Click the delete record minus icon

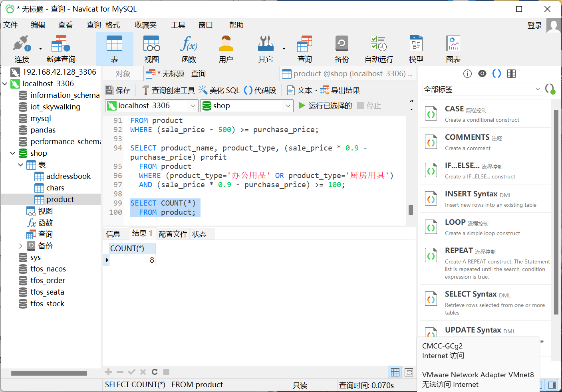click(120, 372)
